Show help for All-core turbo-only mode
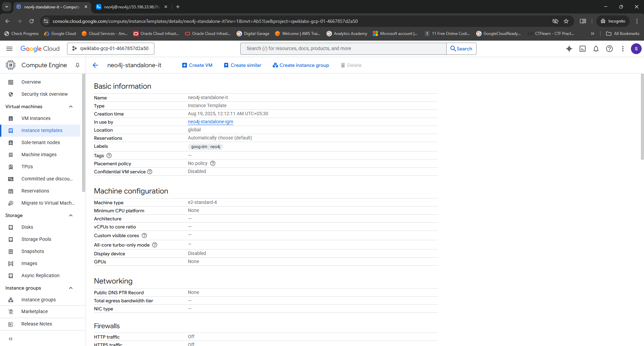644x346 pixels. tap(155, 245)
